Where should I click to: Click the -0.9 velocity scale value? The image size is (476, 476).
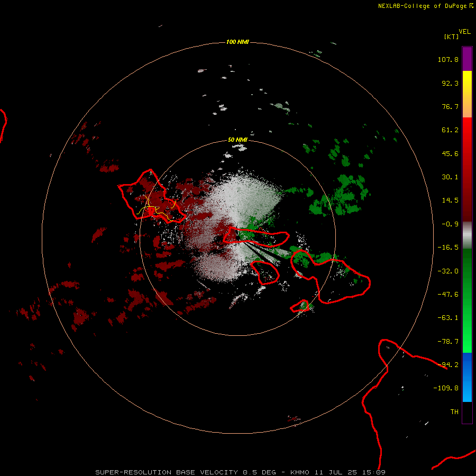pos(450,224)
